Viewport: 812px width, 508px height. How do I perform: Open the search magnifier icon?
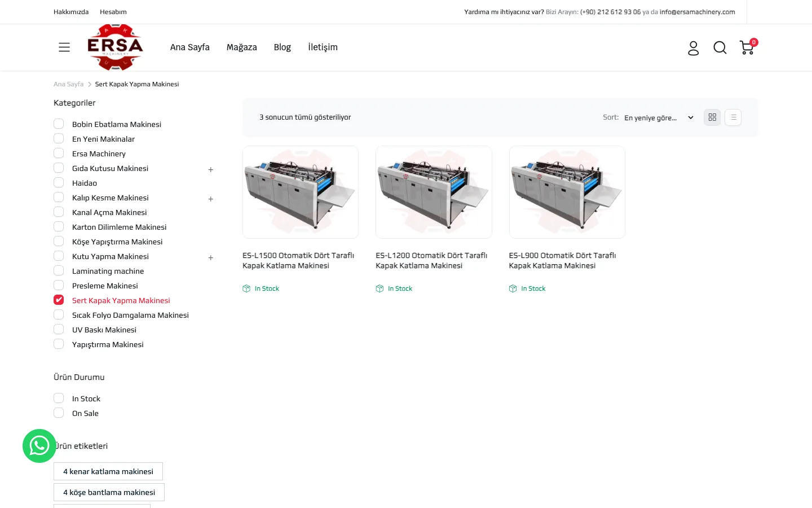click(x=720, y=48)
